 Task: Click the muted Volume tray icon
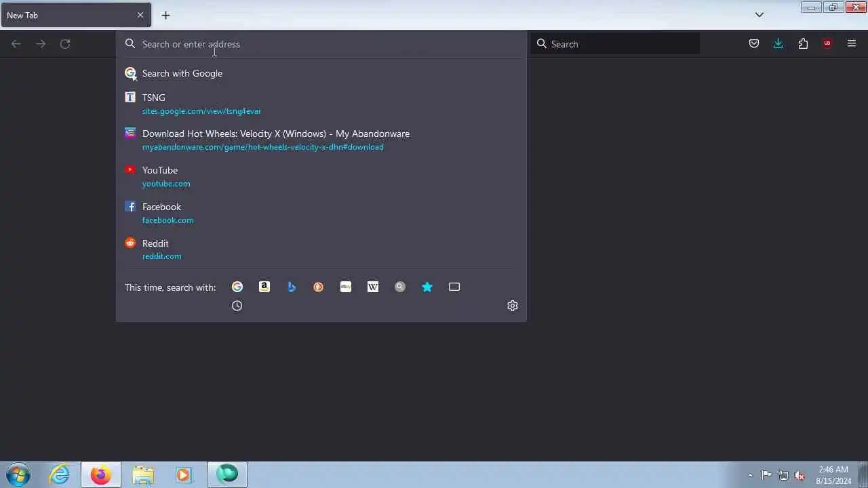(x=800, y=475)
